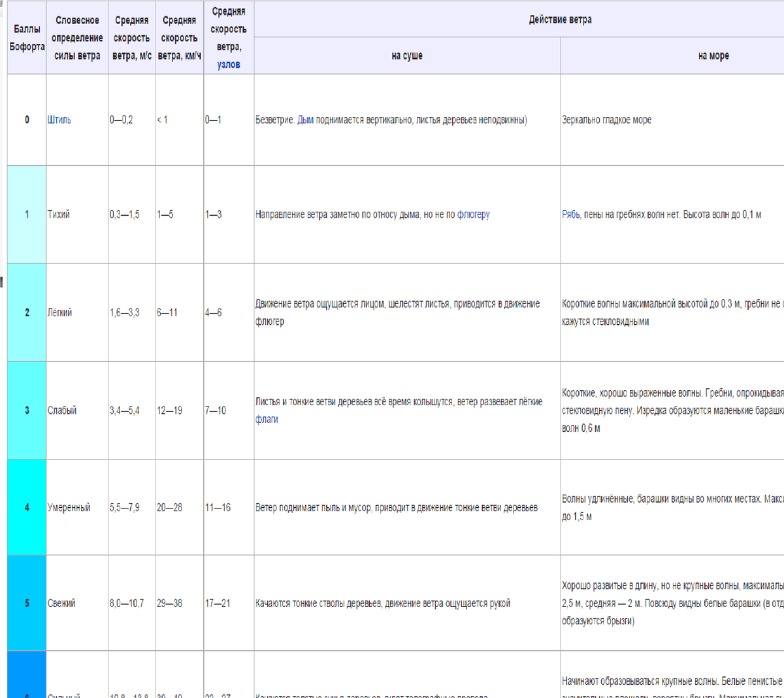Image resolution: width=784 pixels, height=698 pixels.
Task: Click the '12—19' km/h value
Action: coord(169,410)
